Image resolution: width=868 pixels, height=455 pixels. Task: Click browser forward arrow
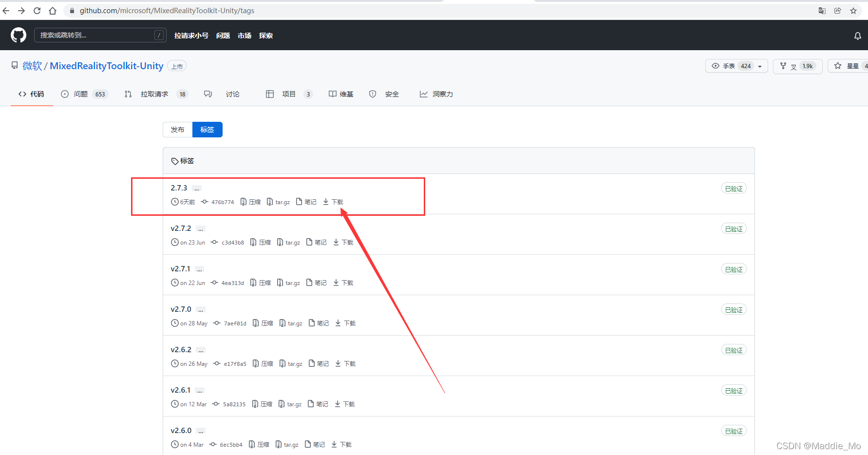[21, 11]
